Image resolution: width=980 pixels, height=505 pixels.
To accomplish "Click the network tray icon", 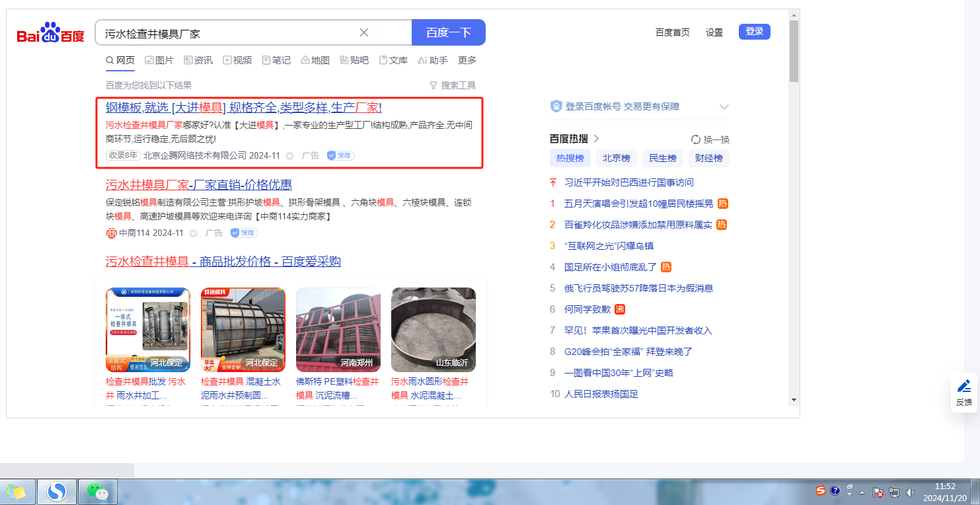I will click(x=895, y=492).
